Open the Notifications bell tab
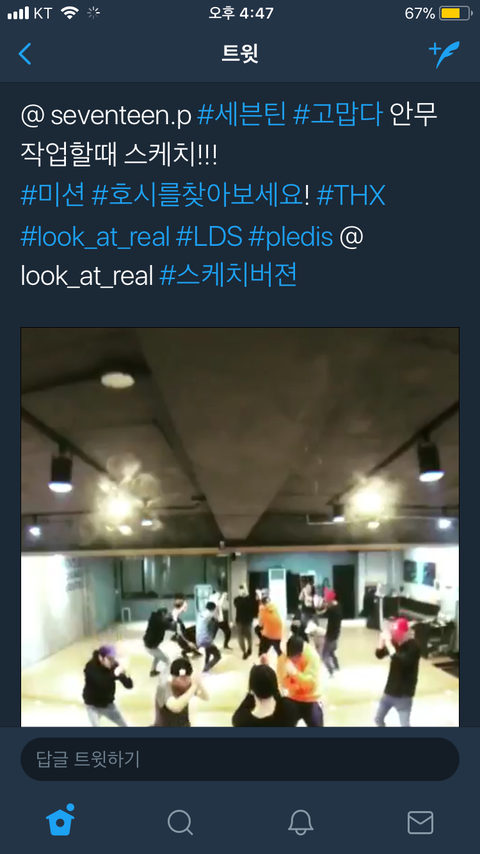Image resolution: width=480 pixels, height=854 pixels. (300, 822)
